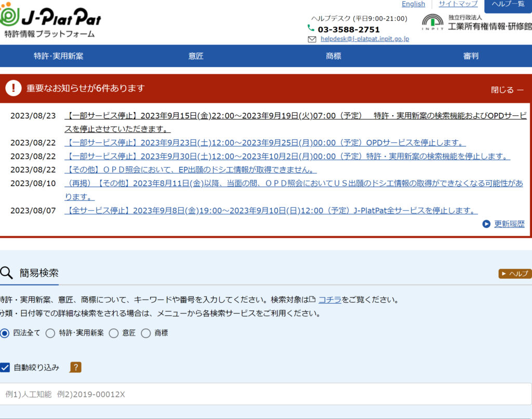Viewport: 532px width, 419px height.
Task: Click the orange ヘルプ button
Action: (515, 274)
